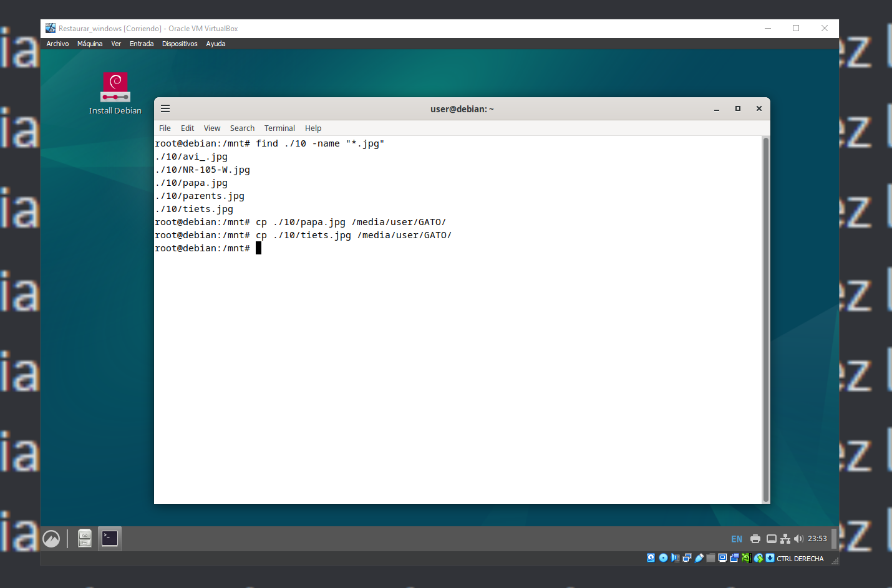
Task: Select the terminal window in the taskbar
Action: [x=110, y=538]
